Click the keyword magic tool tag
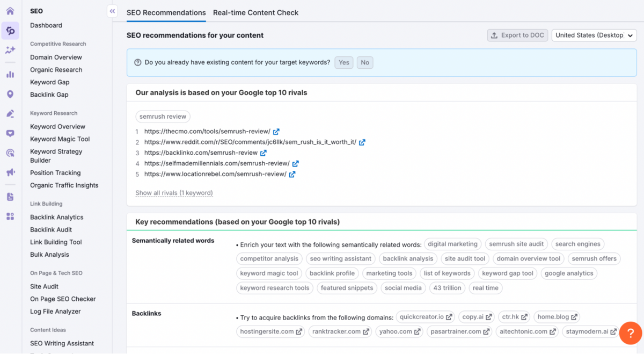The width and height of the screenshot is (644, 354). [269, 273]
